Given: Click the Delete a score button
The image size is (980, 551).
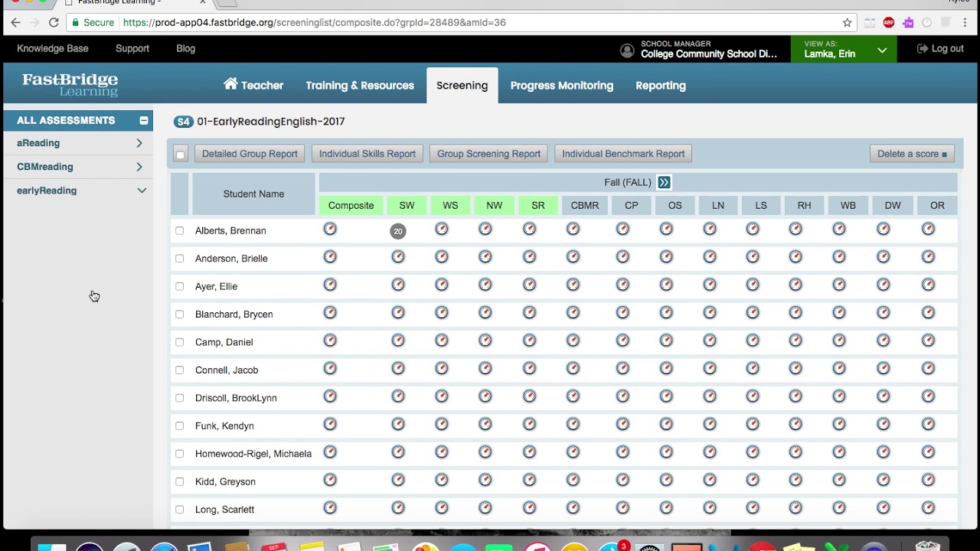Looking at the screenshot, I should coord(912,154).
